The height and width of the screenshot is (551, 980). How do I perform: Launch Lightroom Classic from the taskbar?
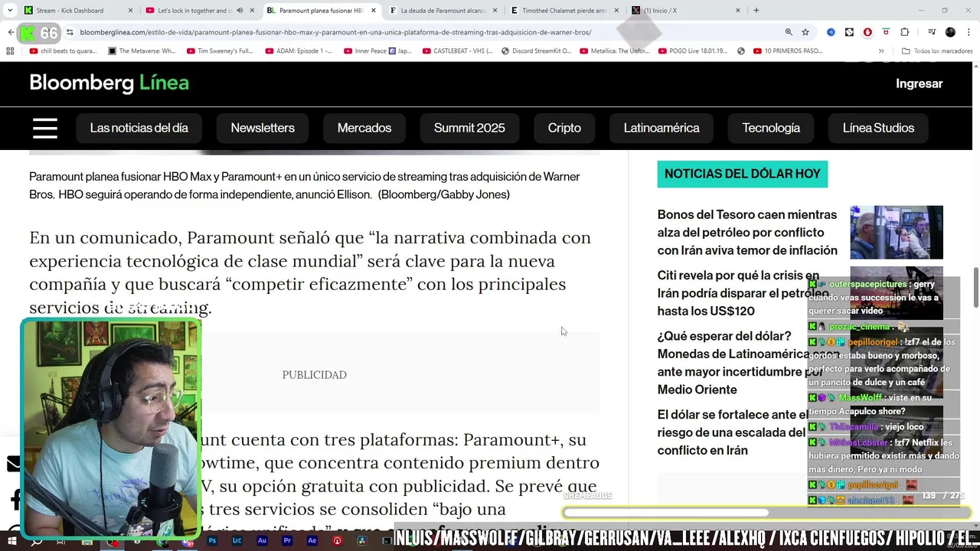pos(237,541)
